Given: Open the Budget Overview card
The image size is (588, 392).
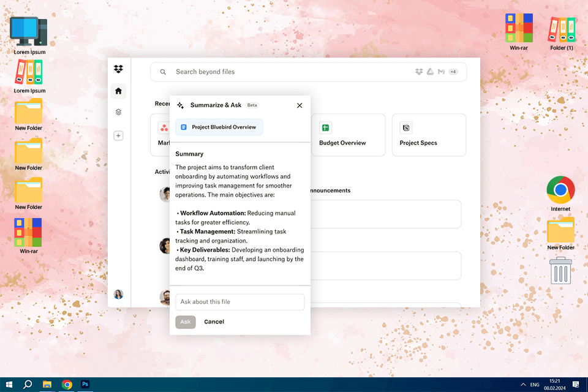Looking at the screenshot, I should tap(349, 135).
